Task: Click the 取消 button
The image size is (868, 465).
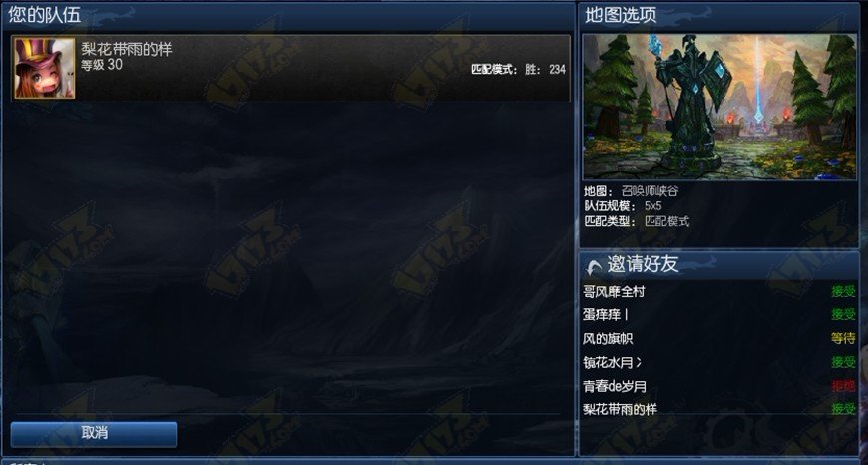Action: pos(94,434)
